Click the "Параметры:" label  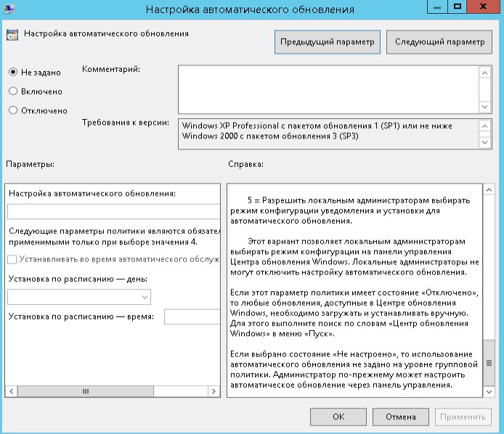31,164
